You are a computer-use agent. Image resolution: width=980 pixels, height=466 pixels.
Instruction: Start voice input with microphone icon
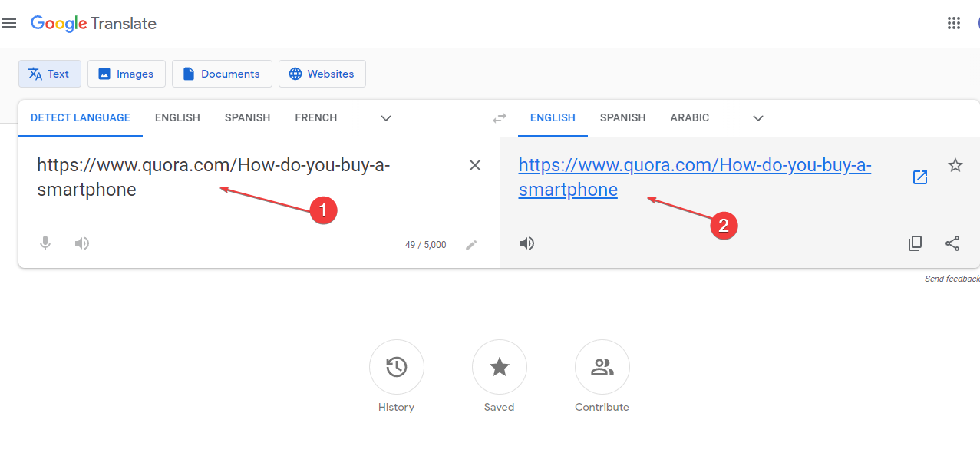point(45,243)
